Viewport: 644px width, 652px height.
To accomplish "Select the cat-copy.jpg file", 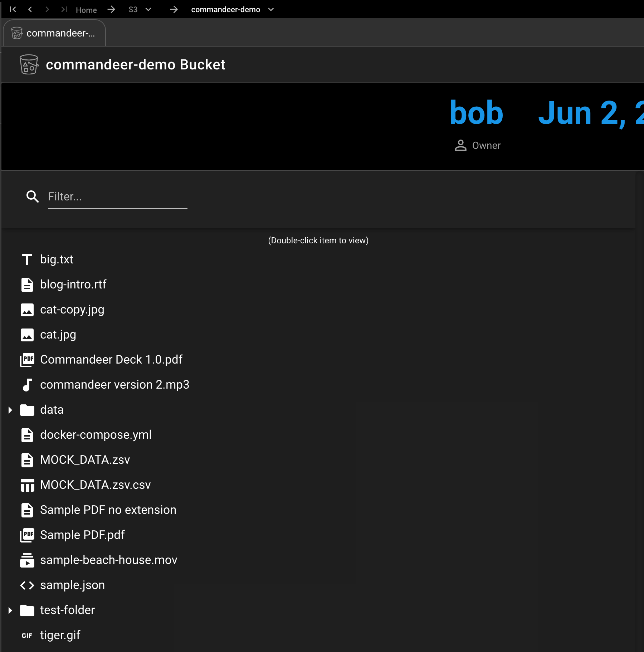I will [72, 310].
